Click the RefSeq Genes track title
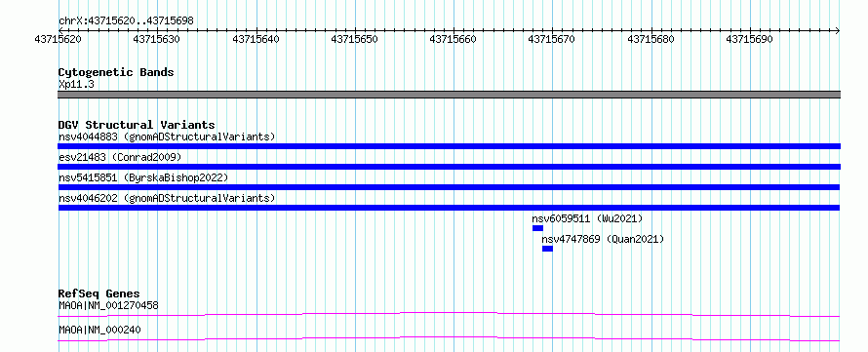Screen dimensions: 868x352 click(x=99, y=293)
